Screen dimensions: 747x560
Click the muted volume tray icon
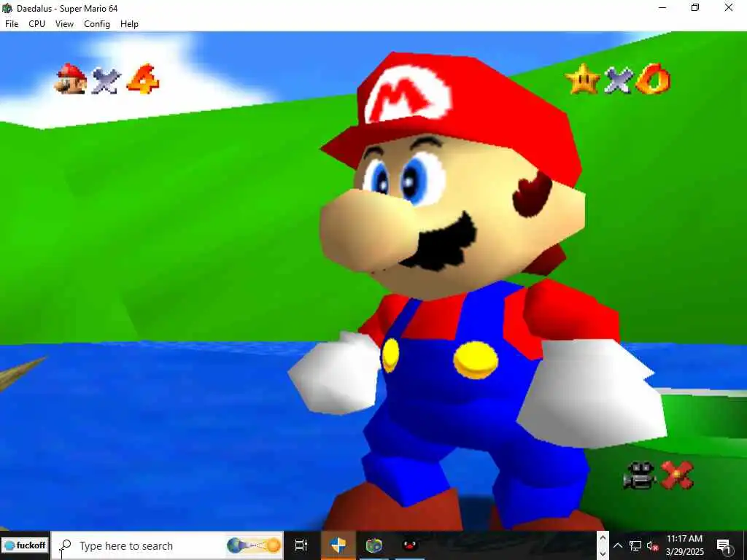[652, 545]
